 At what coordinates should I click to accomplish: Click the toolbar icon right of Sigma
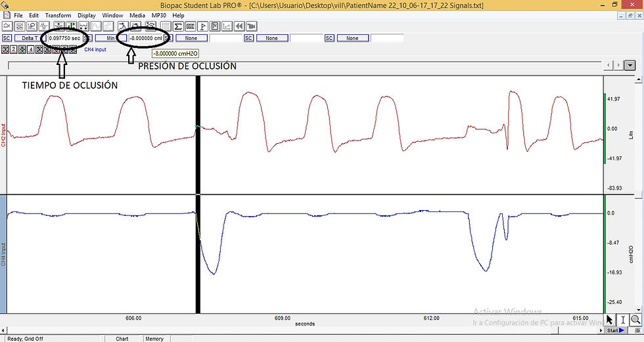(x=190, y=26)
